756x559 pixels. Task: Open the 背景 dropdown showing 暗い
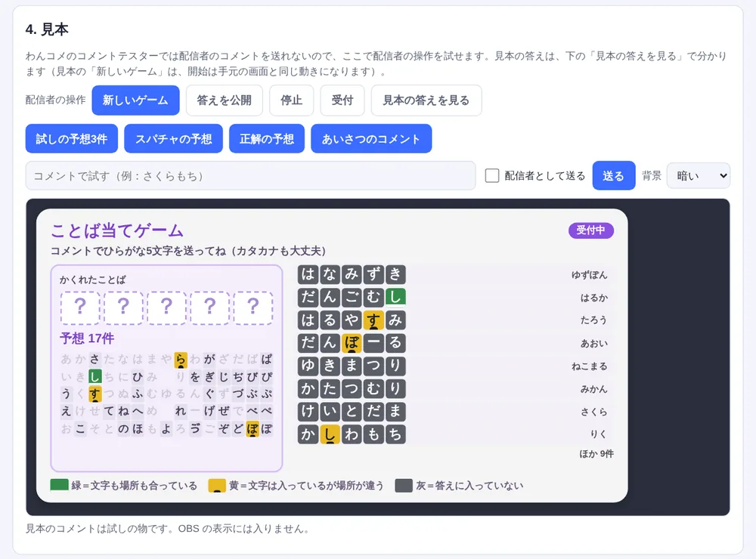[698, 176]
